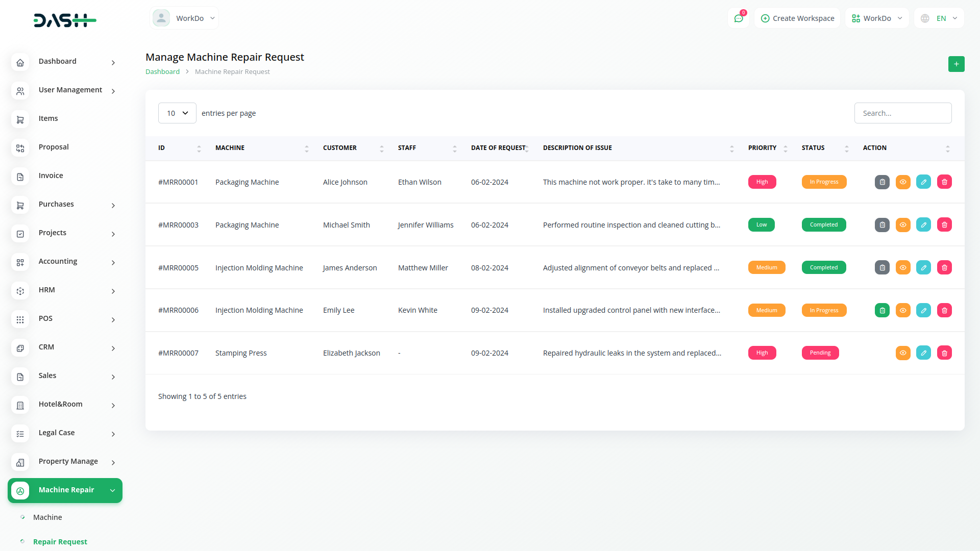Click the green invoice icon for #MRR00006
The height and width of the screenshot is (551, 980).
tap(882, 310)
